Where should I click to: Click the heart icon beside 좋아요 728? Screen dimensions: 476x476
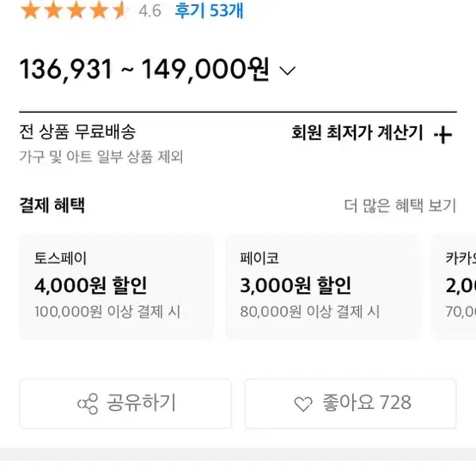[x=303, y=404]
